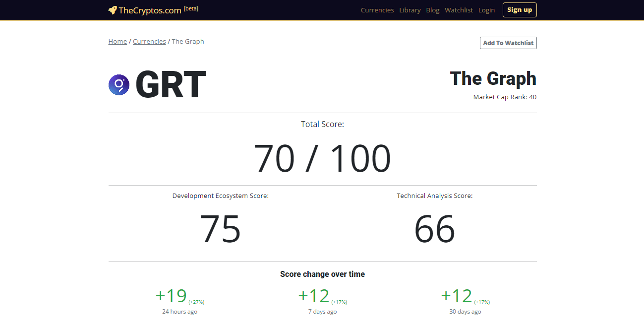Click the GRT coin logo icon
The image size is (644, 331).
click(x=119, y=85)
